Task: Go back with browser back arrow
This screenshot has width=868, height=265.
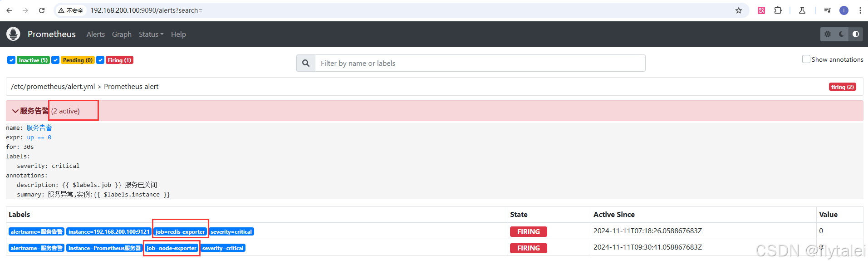Action: pyautogui.click(x=9, y=10)
